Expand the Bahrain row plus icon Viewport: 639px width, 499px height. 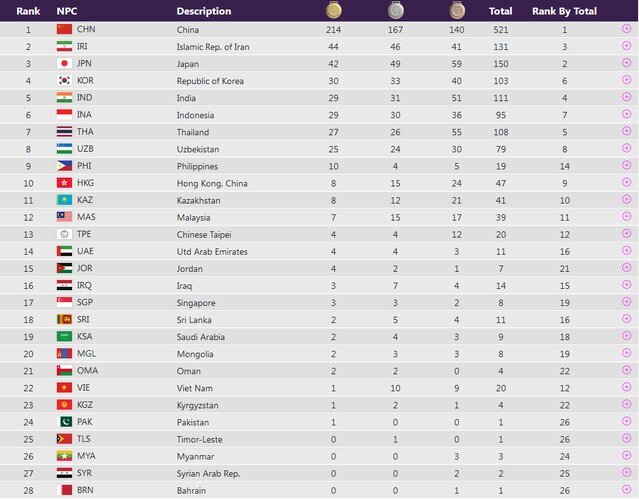[x=626, y=490]
